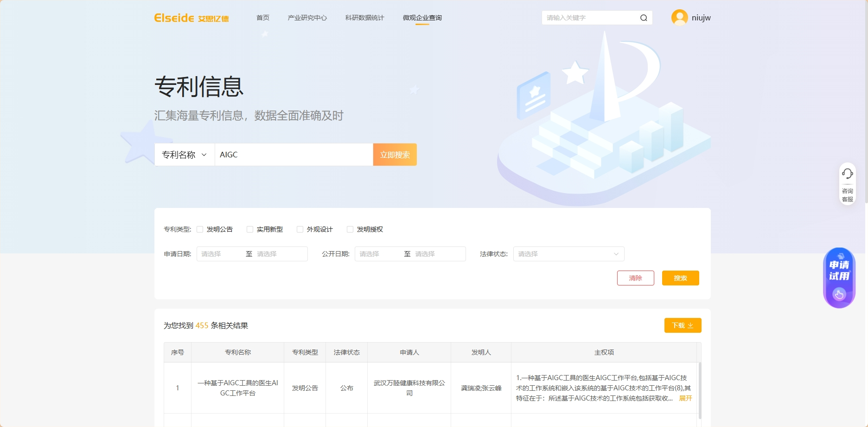Viewport: 868px width, 427px height.
Task: Click the 申请人 column header
Action: [409, 352]
